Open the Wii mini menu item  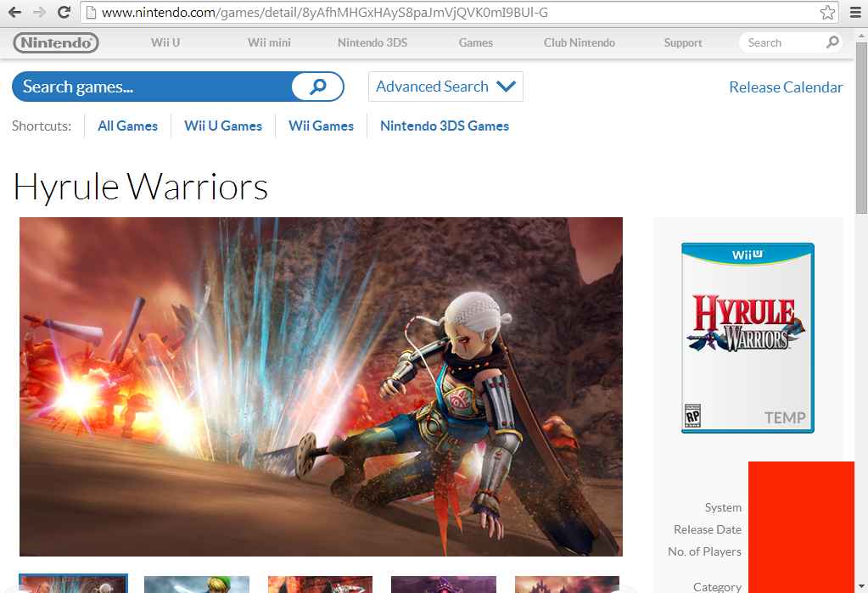click(x=269, y=42)
